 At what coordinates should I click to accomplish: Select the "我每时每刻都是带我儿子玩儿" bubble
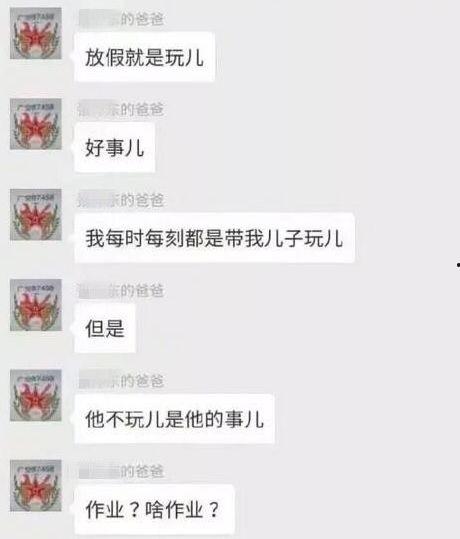click(214, 238)
